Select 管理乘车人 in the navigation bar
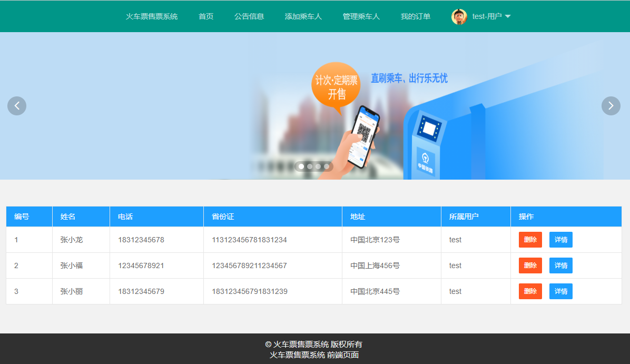This screenshot has height=364, width=630. [361, 16]
